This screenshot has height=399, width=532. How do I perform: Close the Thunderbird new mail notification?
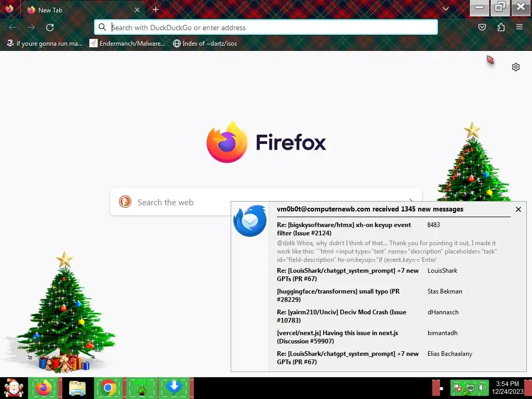coord(518,209)
